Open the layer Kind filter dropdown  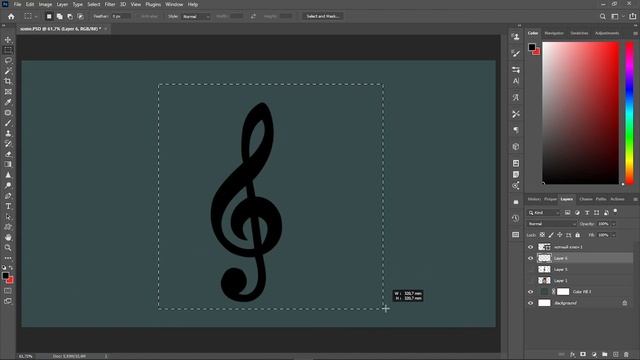[x=544, y=213]
